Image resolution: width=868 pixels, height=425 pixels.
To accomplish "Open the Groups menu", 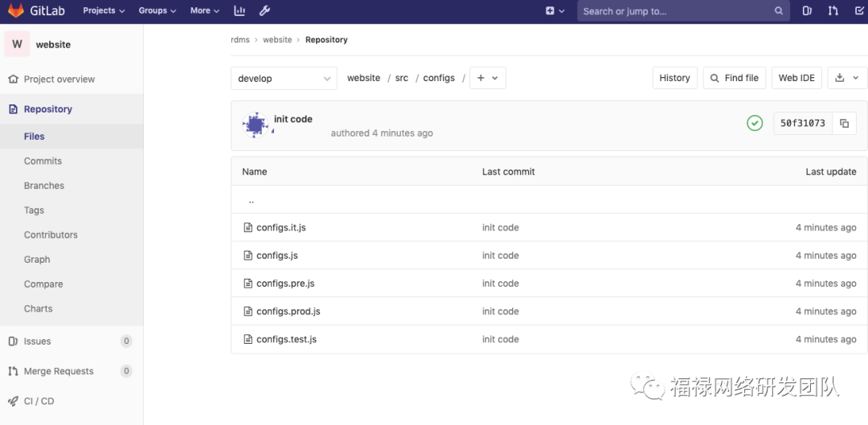I will pyautogui.click(x=158, y=10).
